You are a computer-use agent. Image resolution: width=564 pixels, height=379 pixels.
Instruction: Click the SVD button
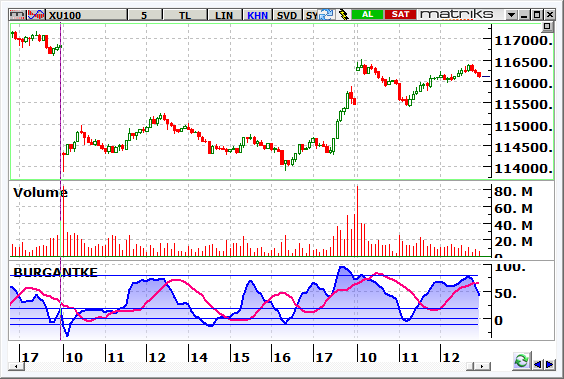tap(287, 15)
